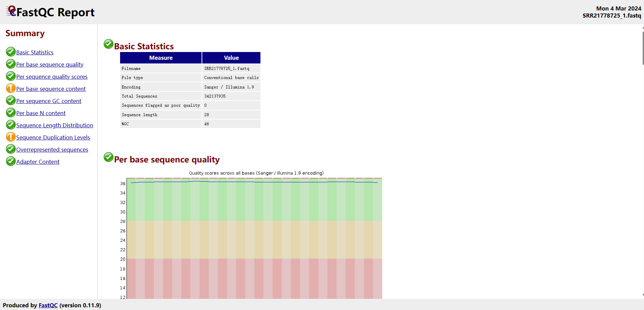Click date 'Mon 4 Mar 2024' in header
The image size is (644, 310).
click(x=619, y=8)
